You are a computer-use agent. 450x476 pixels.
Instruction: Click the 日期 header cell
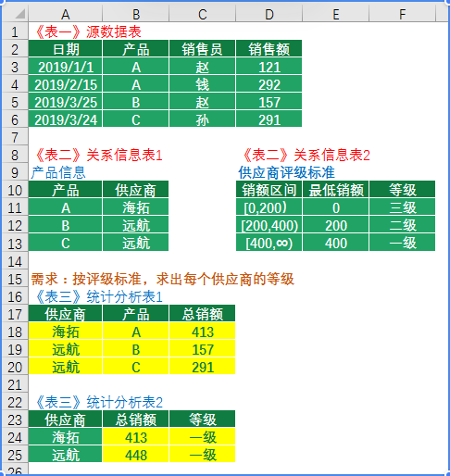click(x=65, y=49)
